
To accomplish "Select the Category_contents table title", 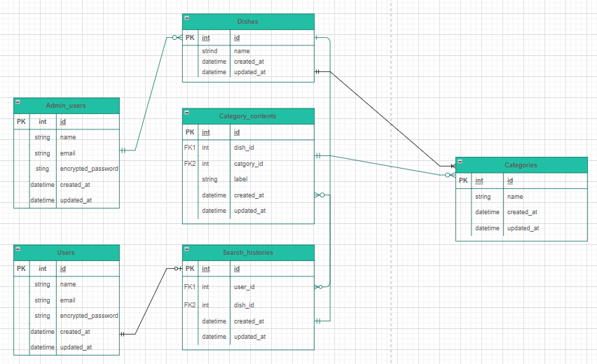I will coord(248,116).
